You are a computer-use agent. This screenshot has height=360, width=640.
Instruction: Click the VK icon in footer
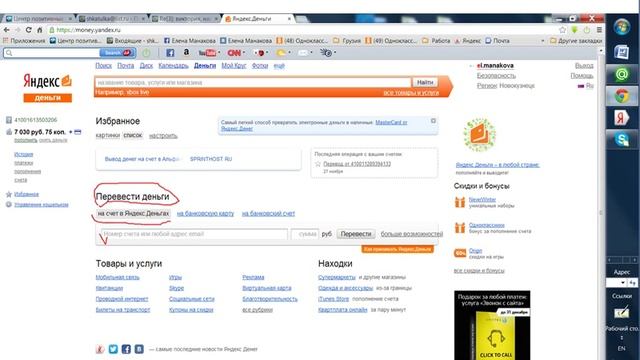click(139, 349)
